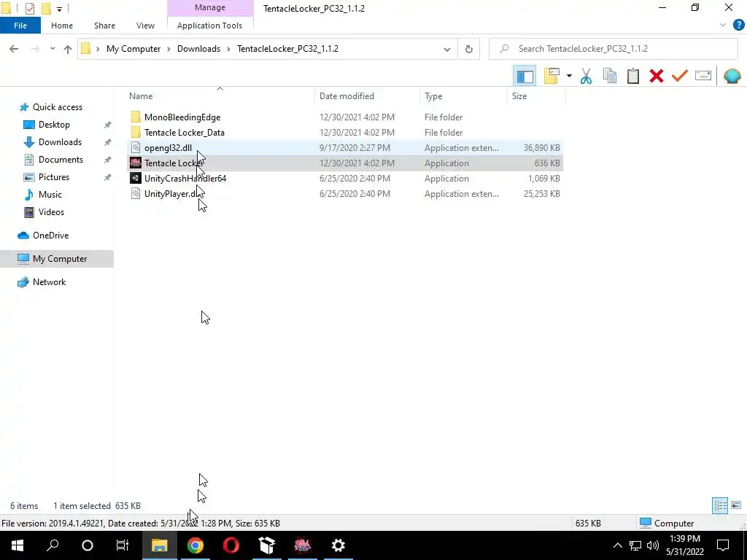Image resolution: width=747 pixels, height=560 pixels.
Task: Switch to large icons view in status bar
Action: [736, 506]
